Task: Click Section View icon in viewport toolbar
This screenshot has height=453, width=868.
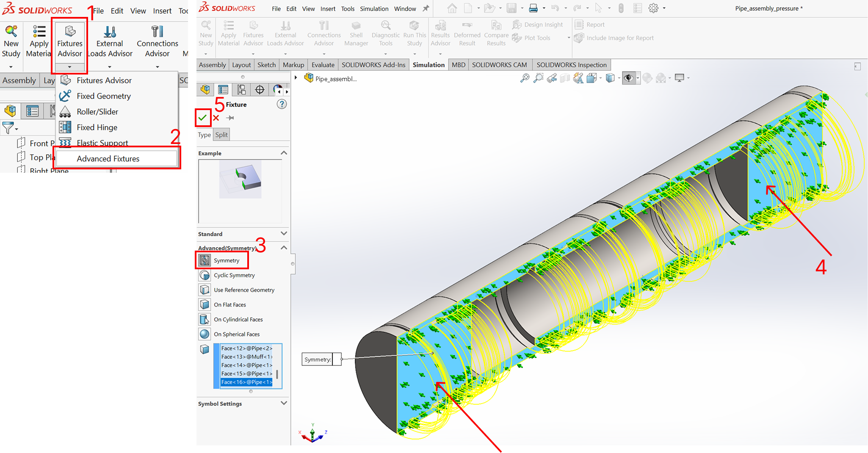Action: [x=565, y=78]
